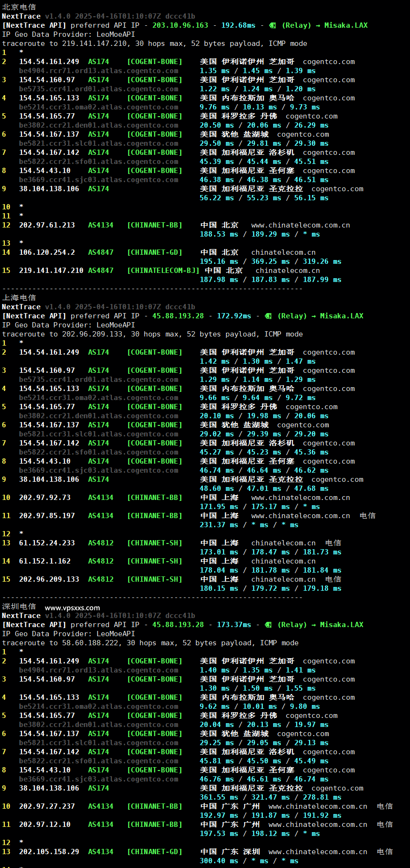Click the "traceroute to 219.141.147.210" line

click(155, 43)
